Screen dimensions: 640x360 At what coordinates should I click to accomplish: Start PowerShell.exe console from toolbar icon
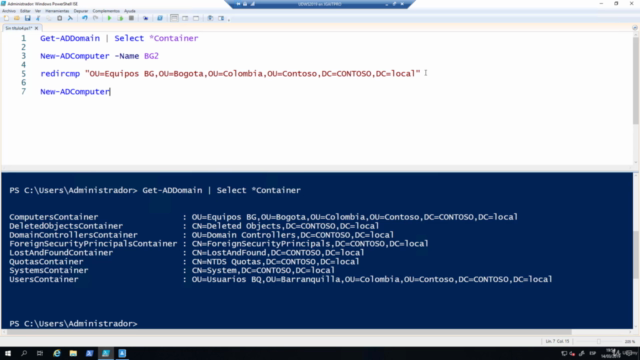click(x=160, y=18)
